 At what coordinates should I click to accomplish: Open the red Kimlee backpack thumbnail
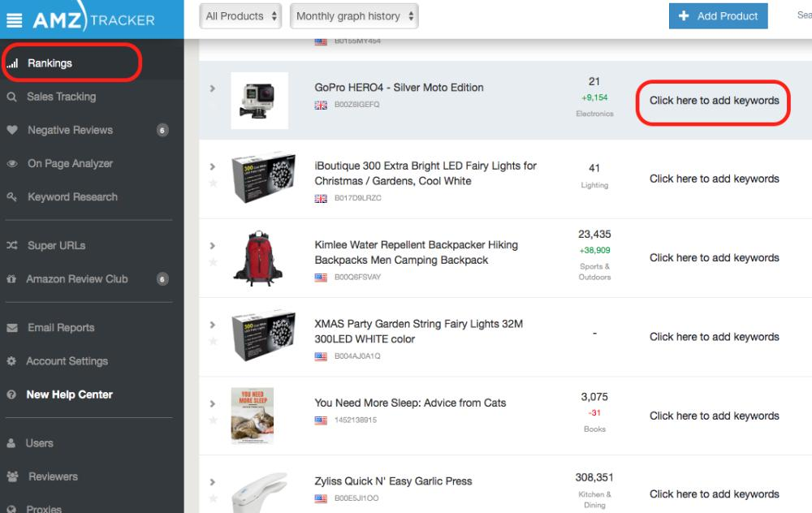click(x=258, y=258)
